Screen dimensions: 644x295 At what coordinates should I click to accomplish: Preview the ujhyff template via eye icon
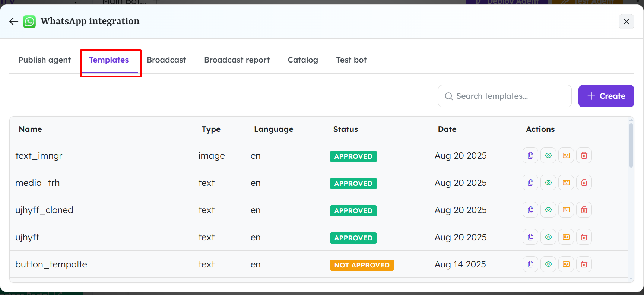pyautogui.click(x=548, y=237)
